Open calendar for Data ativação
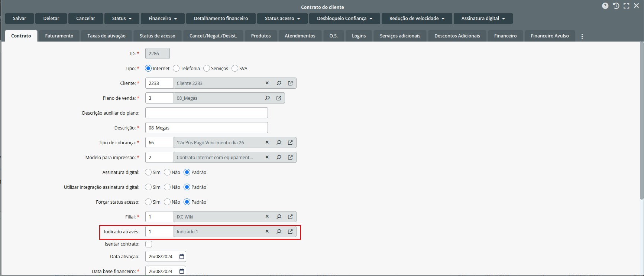This screenshot has width=644, height=276. [182, 256]
